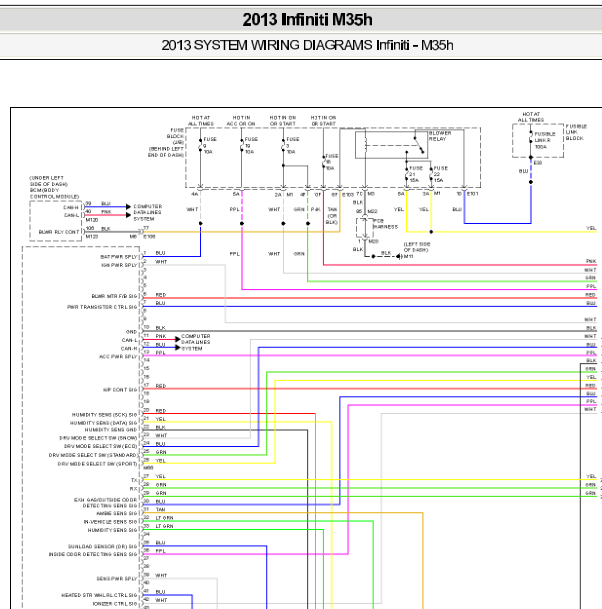Screen dimensions: 602x609
Task: Click the "(LEFT SIDE OF DASH)" ground label
Action: 417,247
